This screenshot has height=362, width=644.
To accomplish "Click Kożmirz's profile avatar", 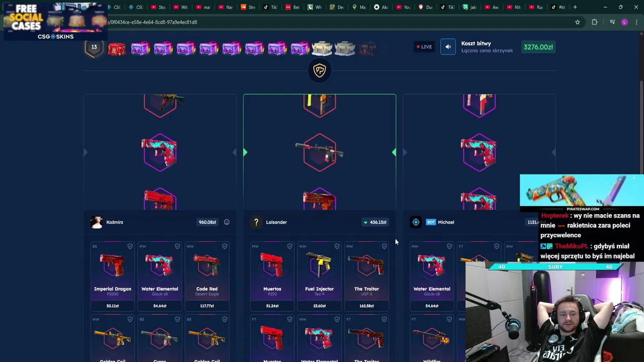I will pyautogui.click(x=97, y=222).
